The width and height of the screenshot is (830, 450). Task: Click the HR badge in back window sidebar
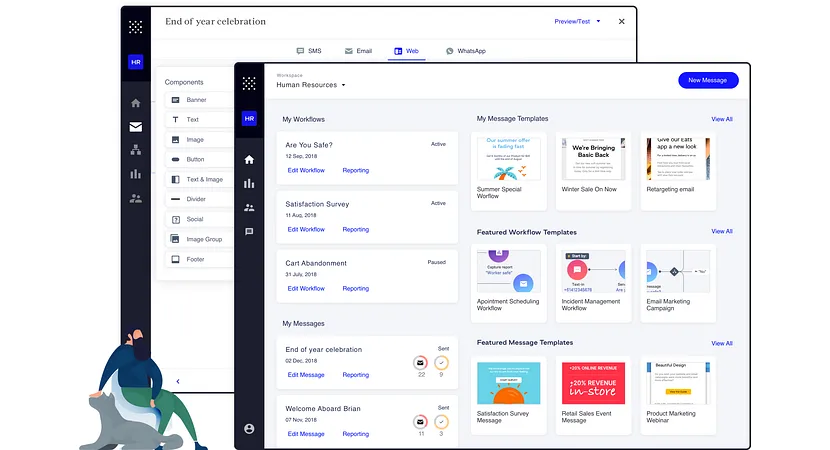pos(136,62)
